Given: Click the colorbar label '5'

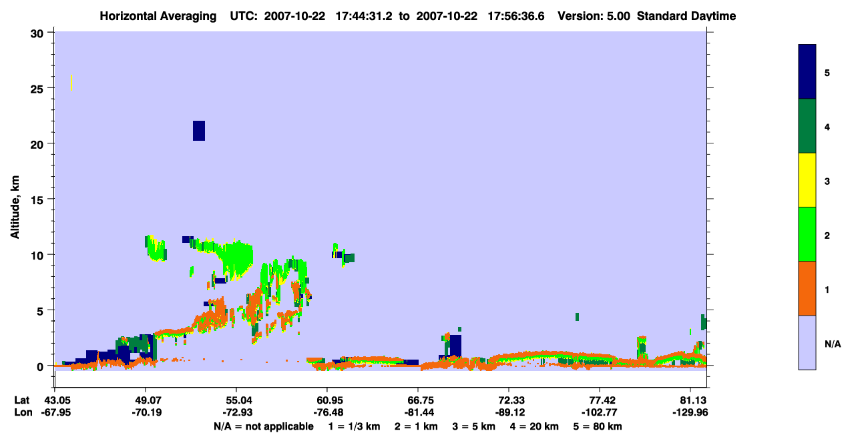Looking at the screenshot, I should tap(827, 72).
